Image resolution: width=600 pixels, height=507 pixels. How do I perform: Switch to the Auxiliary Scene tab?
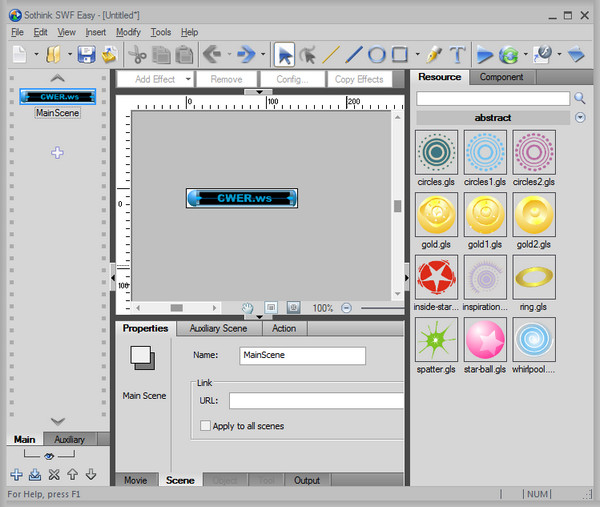(x=218, y=328)
